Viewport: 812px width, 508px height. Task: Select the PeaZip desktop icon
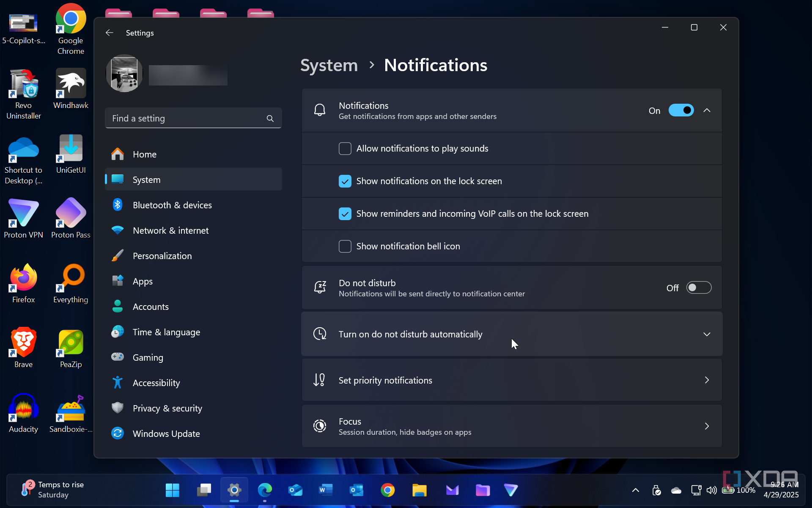[x=71, y=348]
